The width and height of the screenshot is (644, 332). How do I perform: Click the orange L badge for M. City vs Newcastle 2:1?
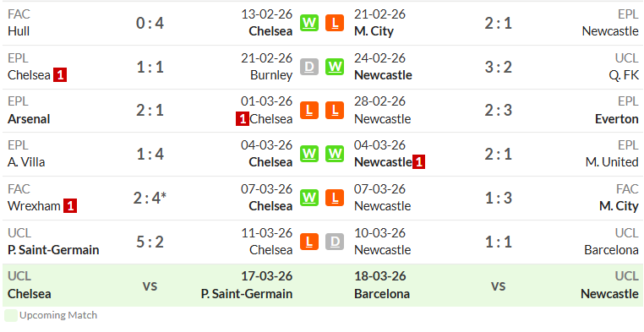pyautogui.click(x=335, y=23)
